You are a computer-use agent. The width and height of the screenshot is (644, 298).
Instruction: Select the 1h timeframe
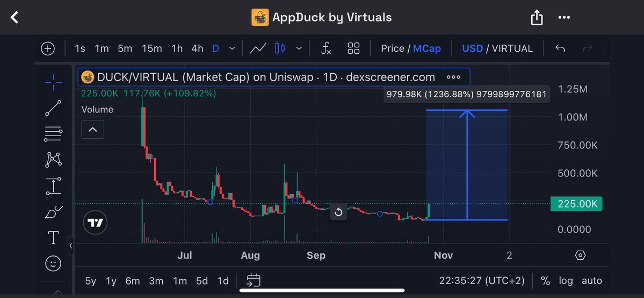coord(177,48)
